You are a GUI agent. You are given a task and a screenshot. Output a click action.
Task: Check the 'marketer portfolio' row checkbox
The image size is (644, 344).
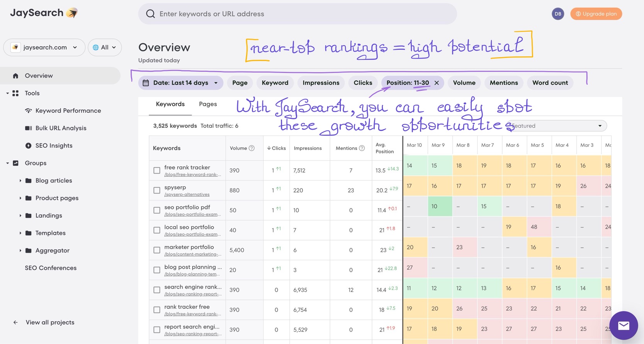157,250
